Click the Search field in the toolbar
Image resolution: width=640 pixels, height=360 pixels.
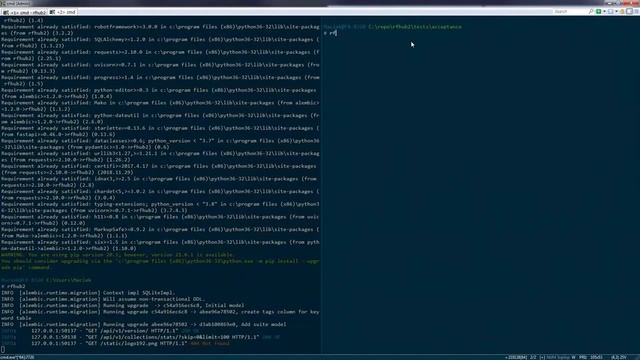pyautogui.click(x=570, y=11)
